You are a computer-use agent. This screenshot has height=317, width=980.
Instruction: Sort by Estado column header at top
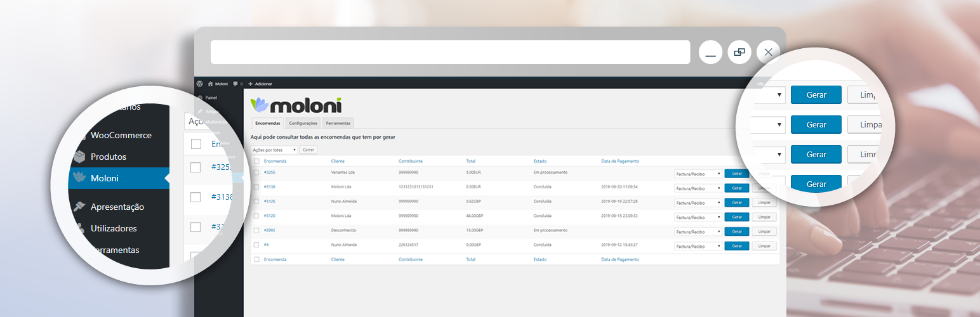(x=540, y=161)
